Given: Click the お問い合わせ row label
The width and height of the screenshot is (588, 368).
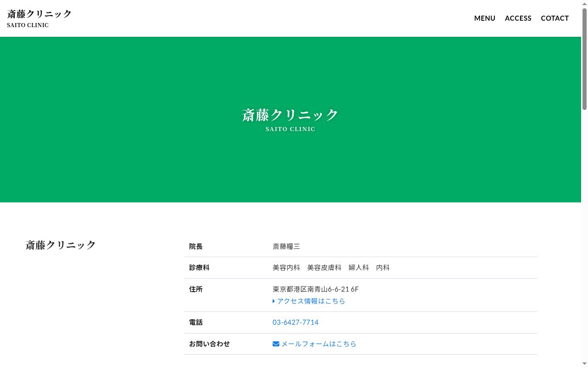Looking at the screenshot, I should [x=209, y=344].
